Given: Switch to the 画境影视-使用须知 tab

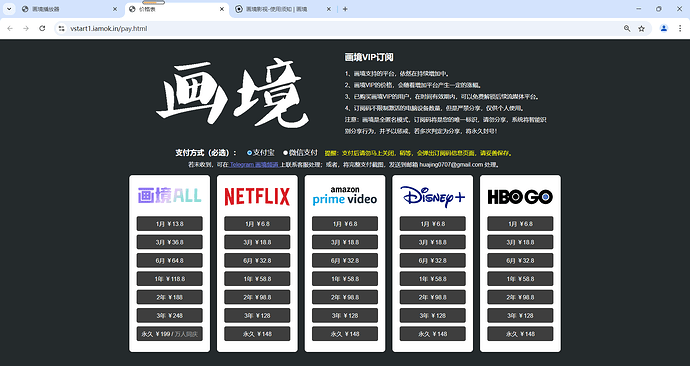Looking at the screenshot, I should 283,9.
